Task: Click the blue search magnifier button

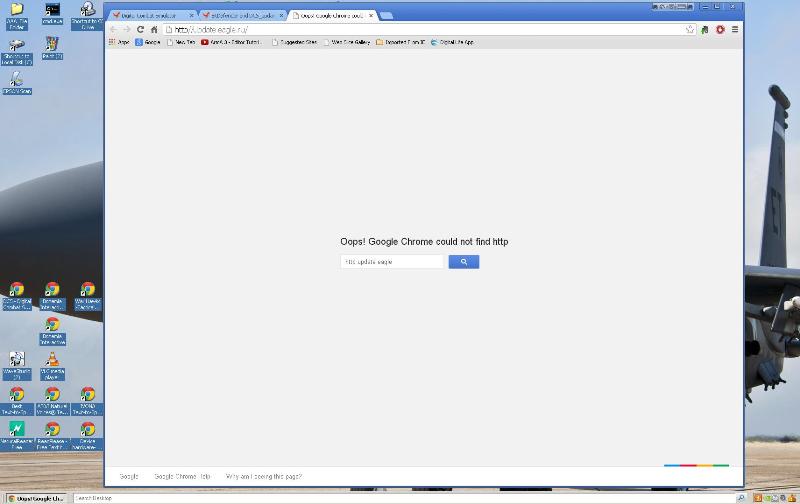Action: (464, 262)
